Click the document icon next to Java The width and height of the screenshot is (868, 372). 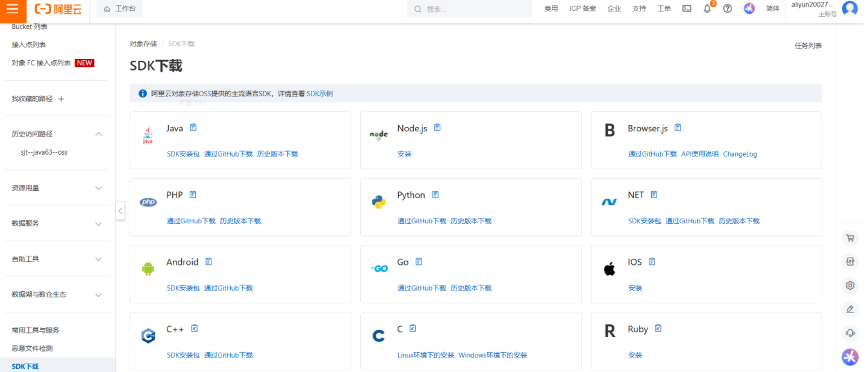(193, 128)
